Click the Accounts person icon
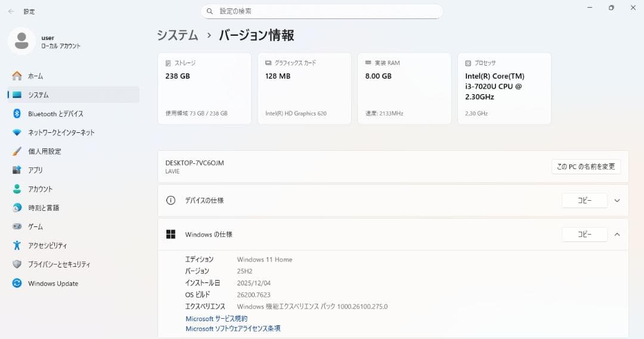 (x=17, y=189)
